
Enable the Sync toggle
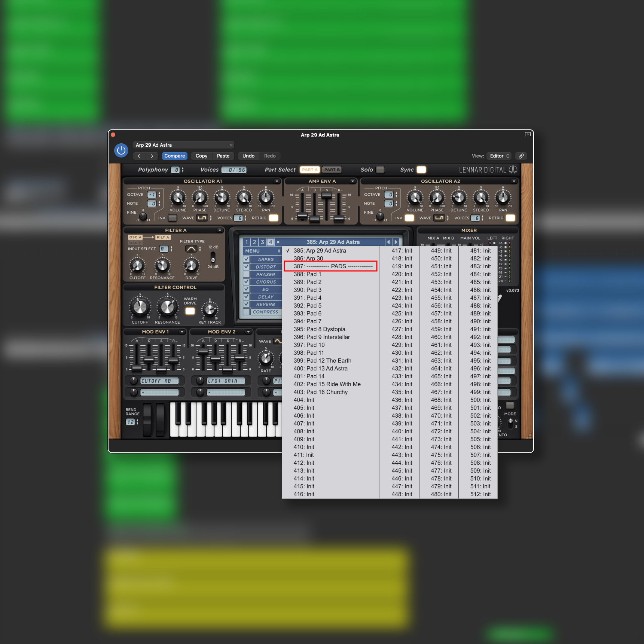[421, 170]
